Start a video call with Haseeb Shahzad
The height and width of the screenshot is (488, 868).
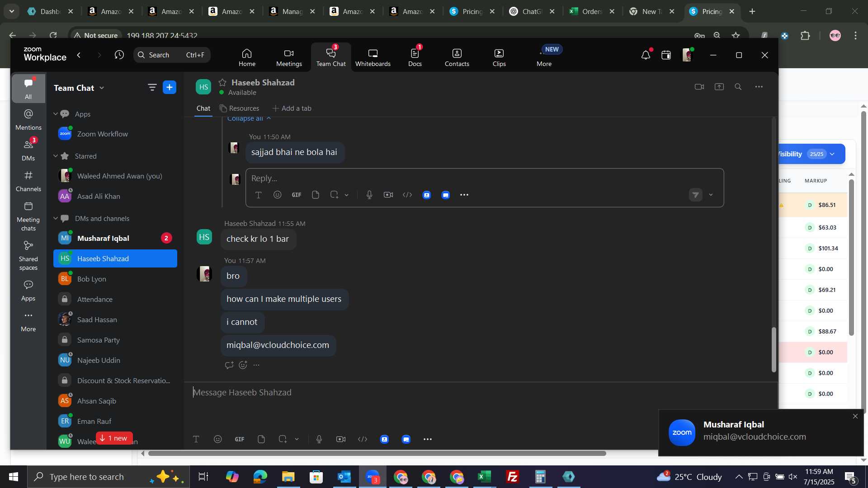699,87
